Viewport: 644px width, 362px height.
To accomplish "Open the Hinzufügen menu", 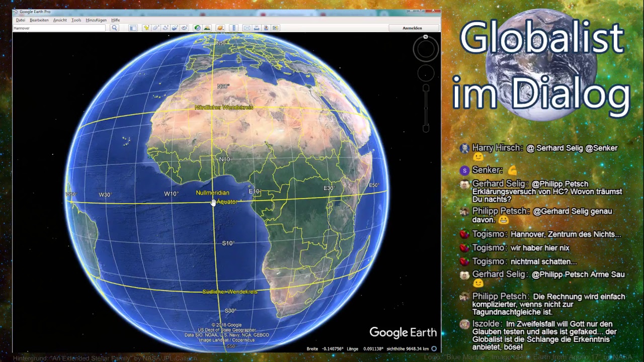I will point(96,20).
